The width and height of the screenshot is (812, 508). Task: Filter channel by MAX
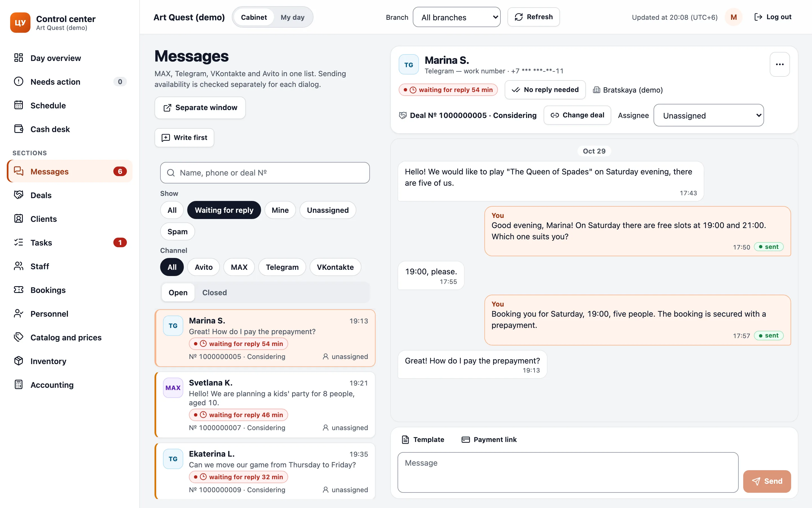pos(239,267)
